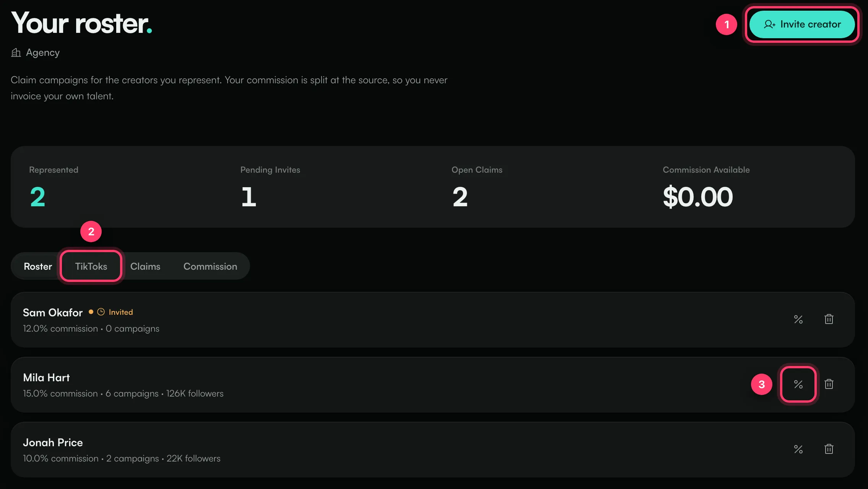Click the Represented label
The image size is (868, 489).
coord(54,170)
